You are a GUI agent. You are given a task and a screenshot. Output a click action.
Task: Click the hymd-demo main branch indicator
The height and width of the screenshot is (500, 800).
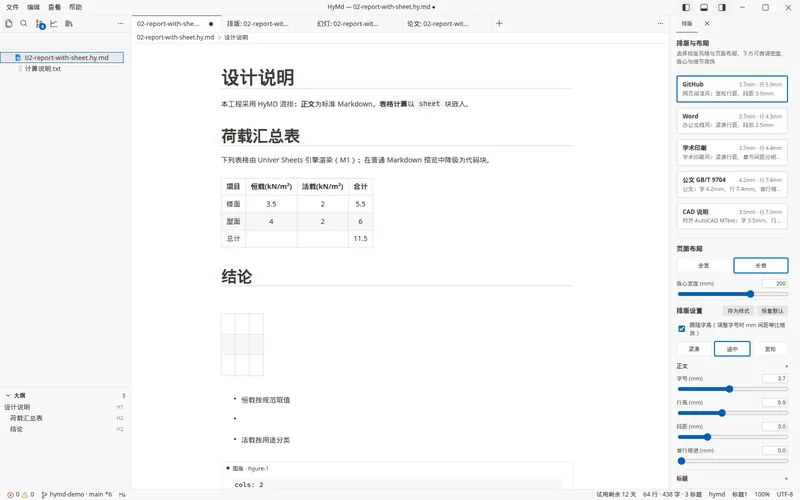point(77,494)
